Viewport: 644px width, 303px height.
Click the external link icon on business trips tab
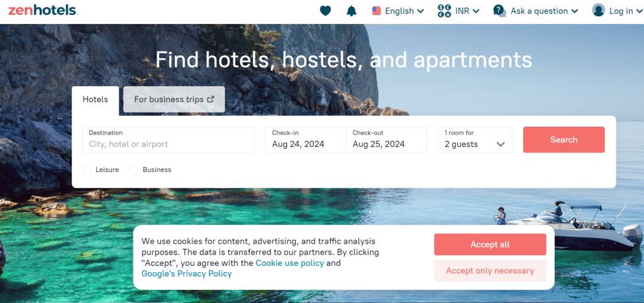pos(211,100)
